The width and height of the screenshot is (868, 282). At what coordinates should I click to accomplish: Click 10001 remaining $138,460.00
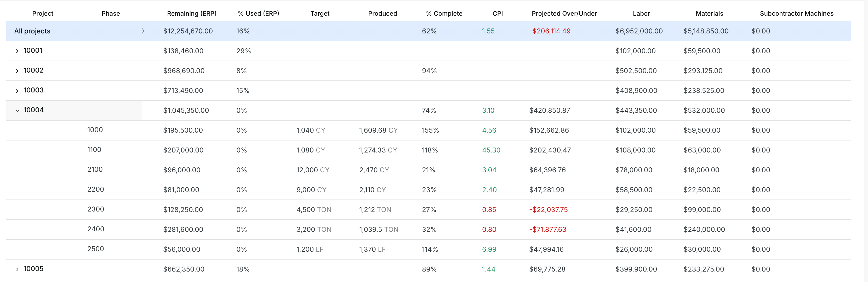coord(183,51)
